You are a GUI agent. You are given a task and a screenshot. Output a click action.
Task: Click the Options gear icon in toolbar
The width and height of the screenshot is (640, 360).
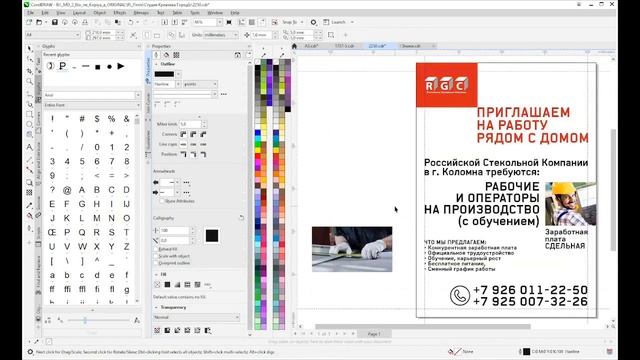pyautogui.click(x=313, y=22)
